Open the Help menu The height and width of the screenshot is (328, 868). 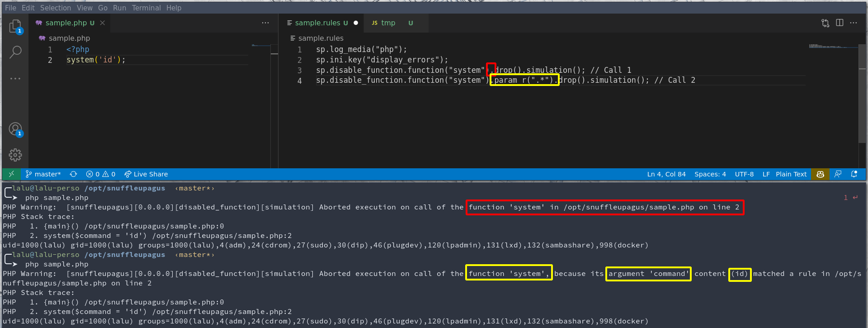tap(174, 8)
